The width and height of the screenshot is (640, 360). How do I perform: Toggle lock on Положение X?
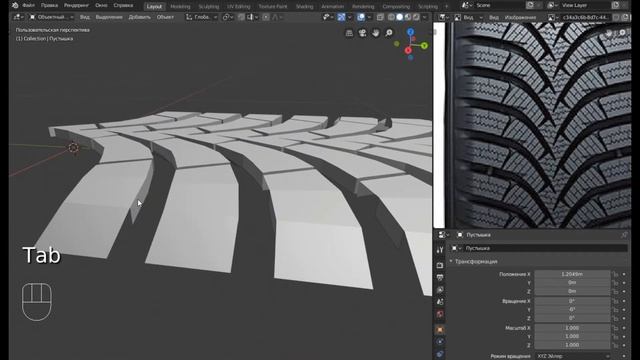click(x=615, y=274)
